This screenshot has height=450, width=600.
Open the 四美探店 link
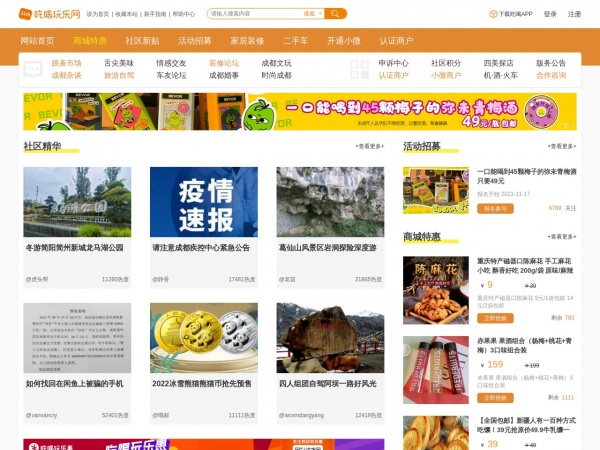[498, 63]
